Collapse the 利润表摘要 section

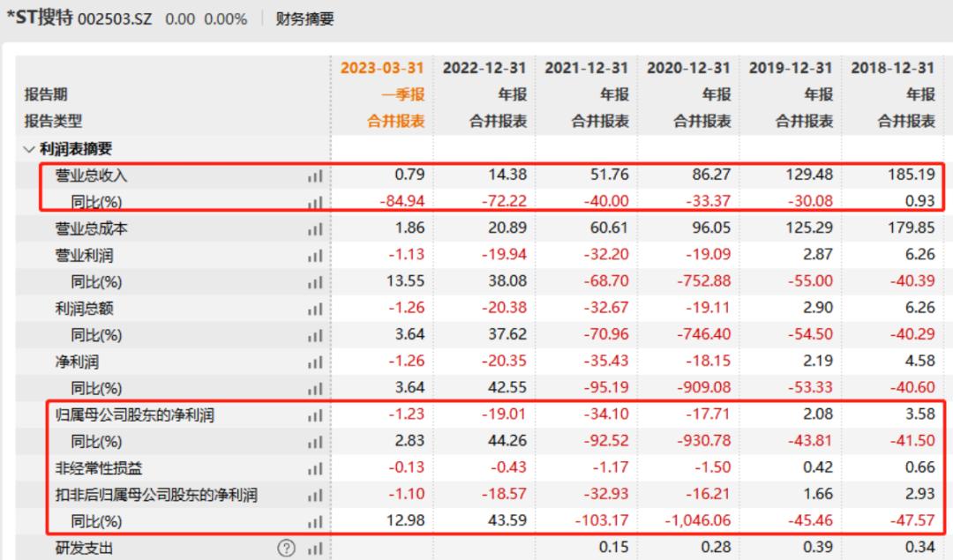(x=26, y=147)
